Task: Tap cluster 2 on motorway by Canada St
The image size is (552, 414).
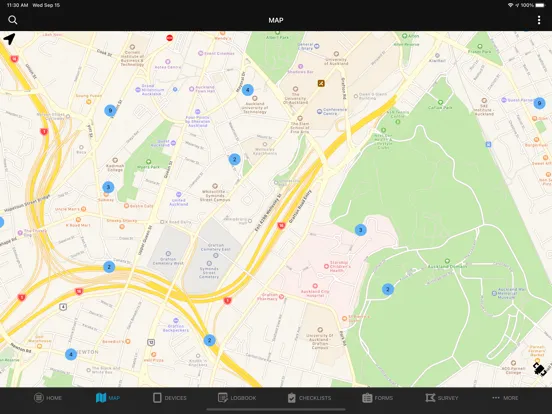Action: click(109, 267)
